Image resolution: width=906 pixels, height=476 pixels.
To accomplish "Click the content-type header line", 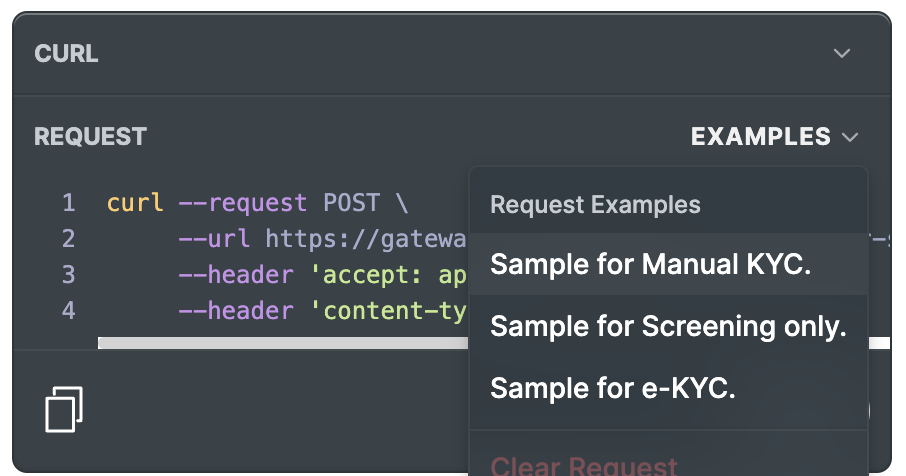I will [392, 311].
